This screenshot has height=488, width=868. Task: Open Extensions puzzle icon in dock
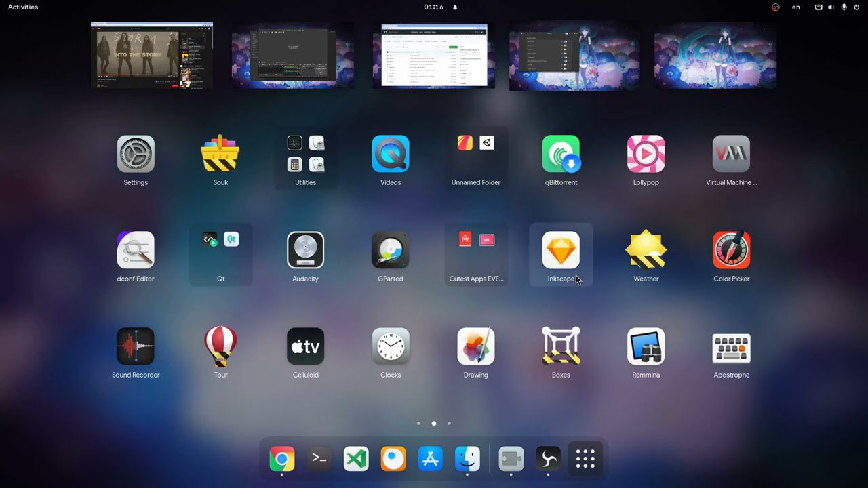pyautogui.click(x=511, y=459)
